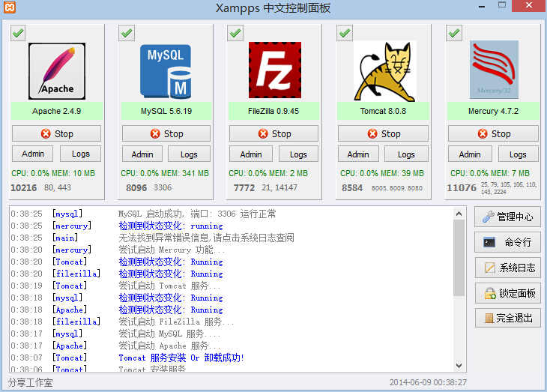Viewport: 547px width, 392px height.
Task: Stop the Apache service
Action: point(56,133)
